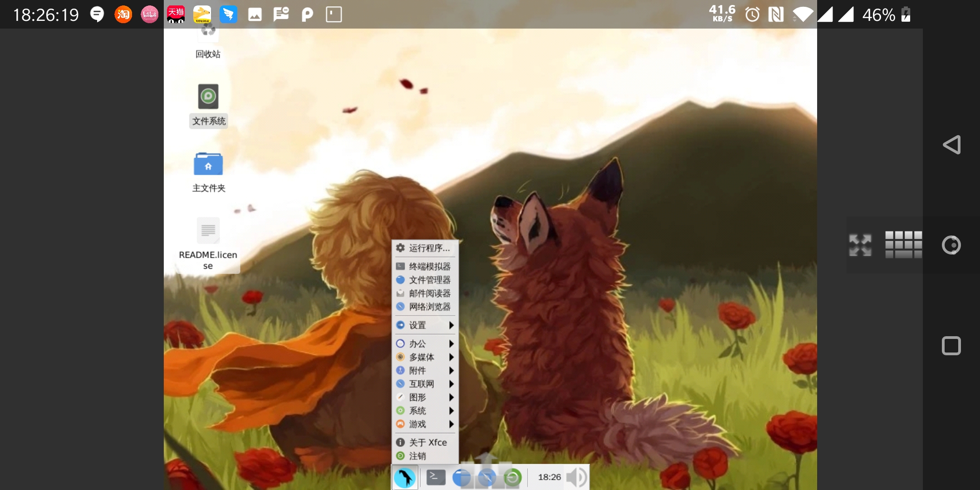Image resolution: width=980 pixels, height=490 pixels.
Task: Open file manager icon in bottom panel
Action: coord(461,477)
